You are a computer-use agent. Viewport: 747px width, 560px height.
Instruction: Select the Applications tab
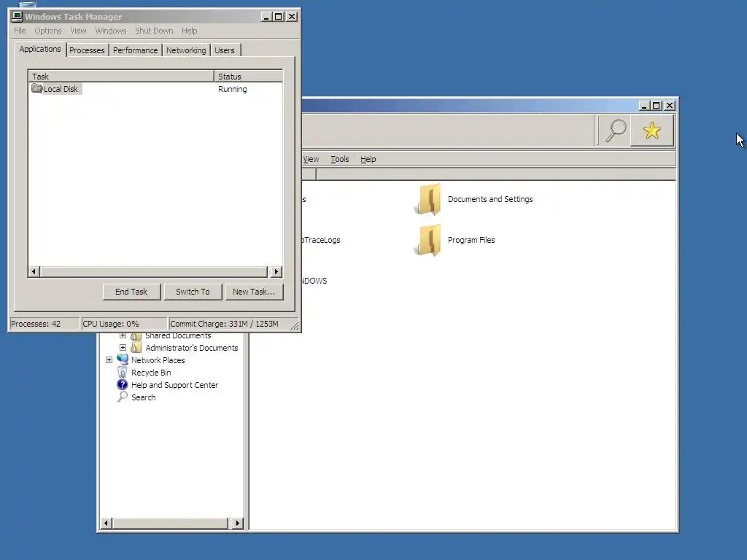click(x=40, y=49)
